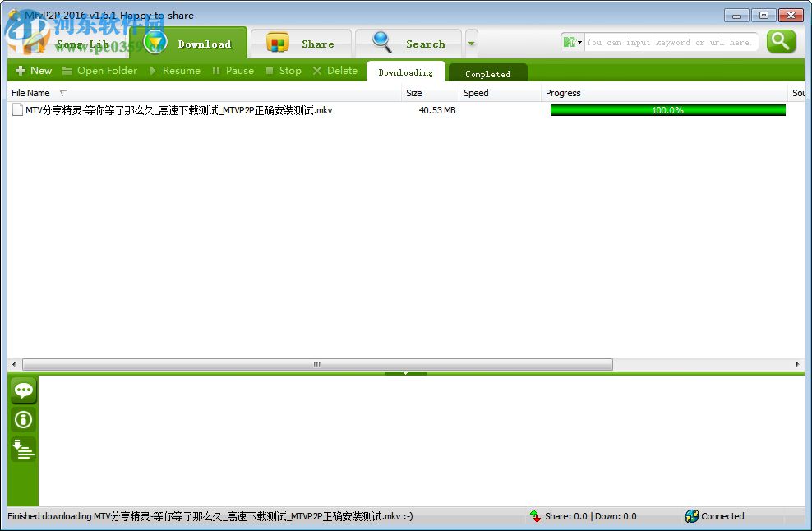Click the 40.53 MB size cell
This screenshot has height=531, width=812.
(437, 110)
